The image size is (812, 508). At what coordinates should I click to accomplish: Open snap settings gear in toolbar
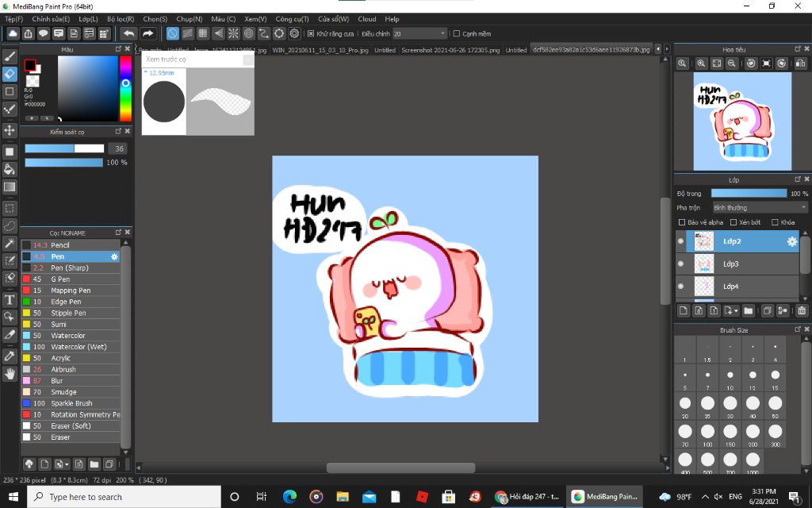295,33
